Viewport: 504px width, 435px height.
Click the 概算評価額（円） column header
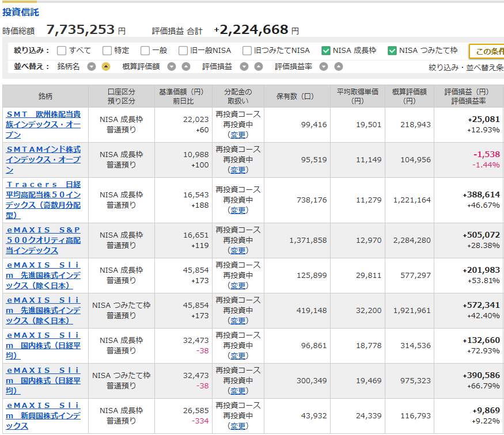coord(410,96)
